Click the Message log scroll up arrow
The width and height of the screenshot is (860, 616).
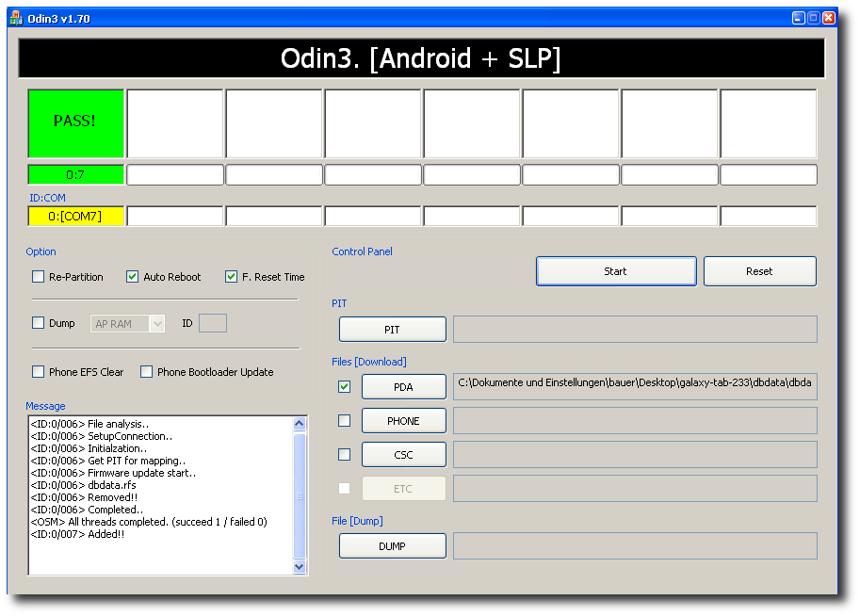[300, 423]
